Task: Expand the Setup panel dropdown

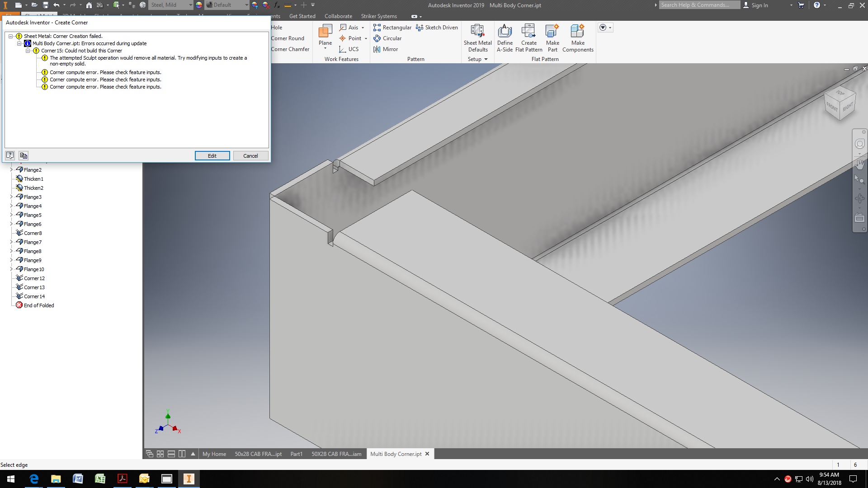Action: pyautogui.click(x=486, y=59)
